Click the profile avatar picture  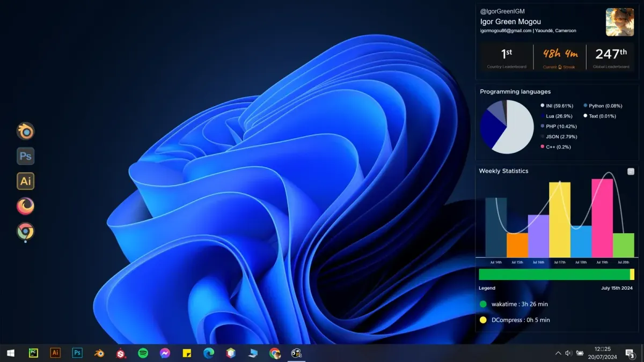pos(620,22)
